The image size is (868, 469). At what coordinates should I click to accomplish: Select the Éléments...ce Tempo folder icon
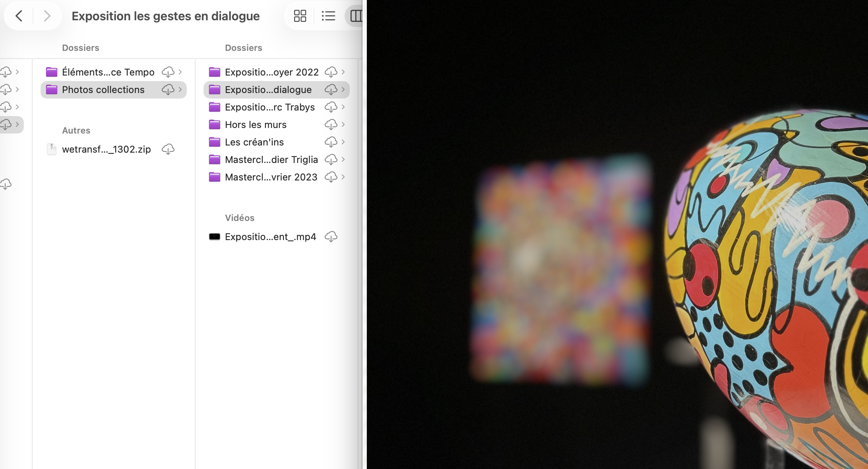point(52,72)
